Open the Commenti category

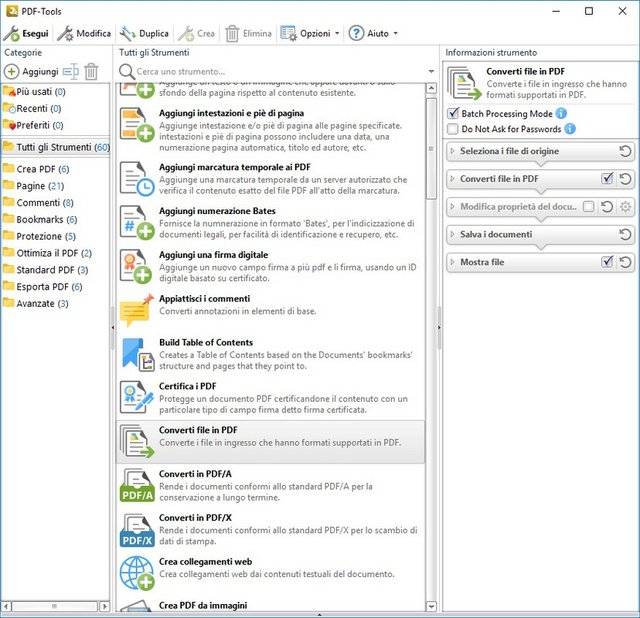[x=38, y=202]
